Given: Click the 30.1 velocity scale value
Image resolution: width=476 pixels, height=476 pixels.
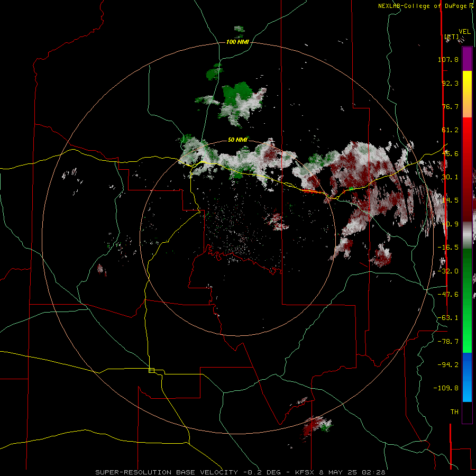Looking at the screenshot, I should coord(450,177).
